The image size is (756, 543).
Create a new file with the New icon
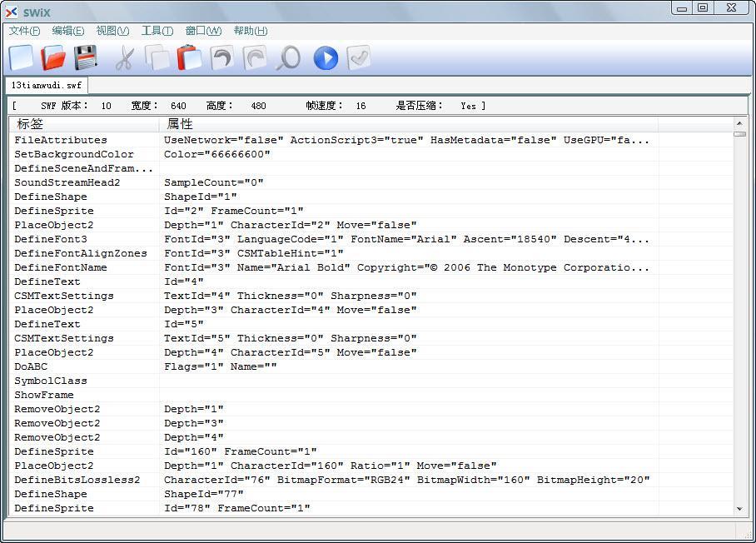click(x=22, y=57)
